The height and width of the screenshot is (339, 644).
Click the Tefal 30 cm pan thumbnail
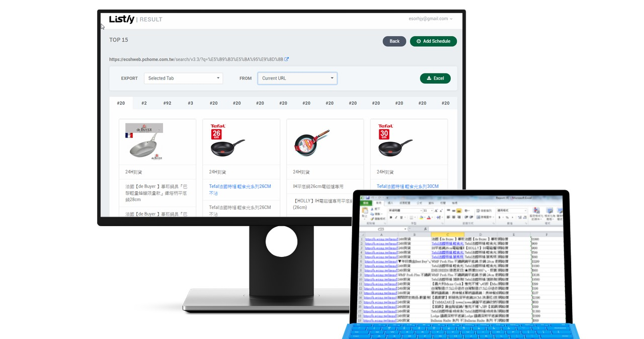[395, 141]
